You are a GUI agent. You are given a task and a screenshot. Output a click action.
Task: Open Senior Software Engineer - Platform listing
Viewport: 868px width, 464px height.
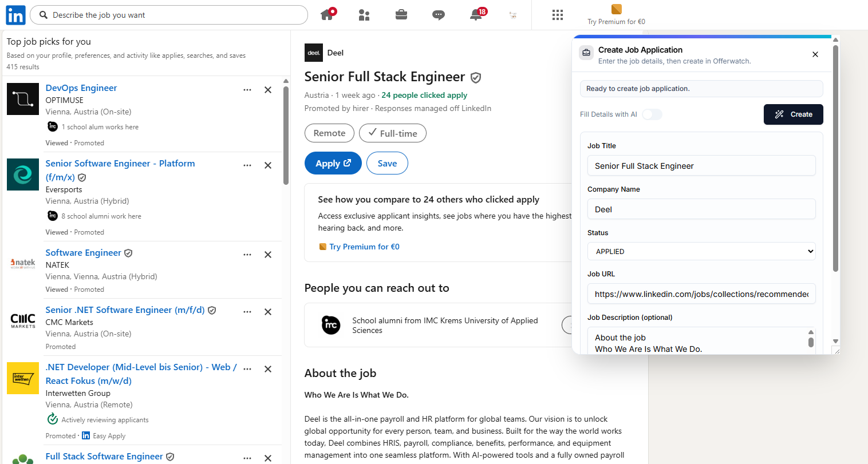(120, 170)
